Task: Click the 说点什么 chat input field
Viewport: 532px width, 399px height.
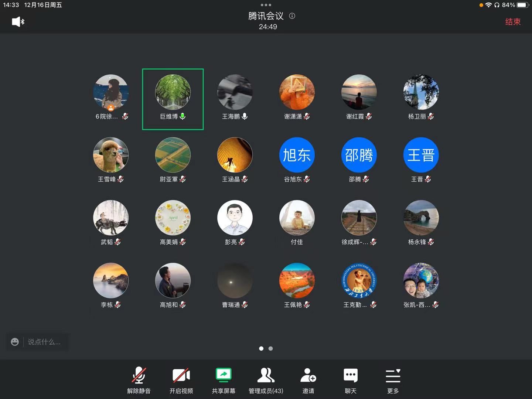Action: pyautogui.click(x=44, y=342)
